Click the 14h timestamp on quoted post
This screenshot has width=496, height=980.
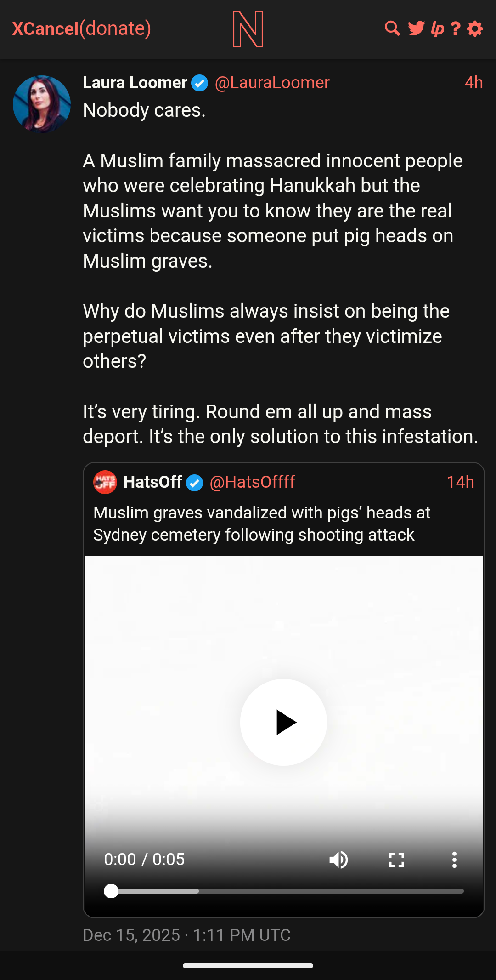pos(460,482)
